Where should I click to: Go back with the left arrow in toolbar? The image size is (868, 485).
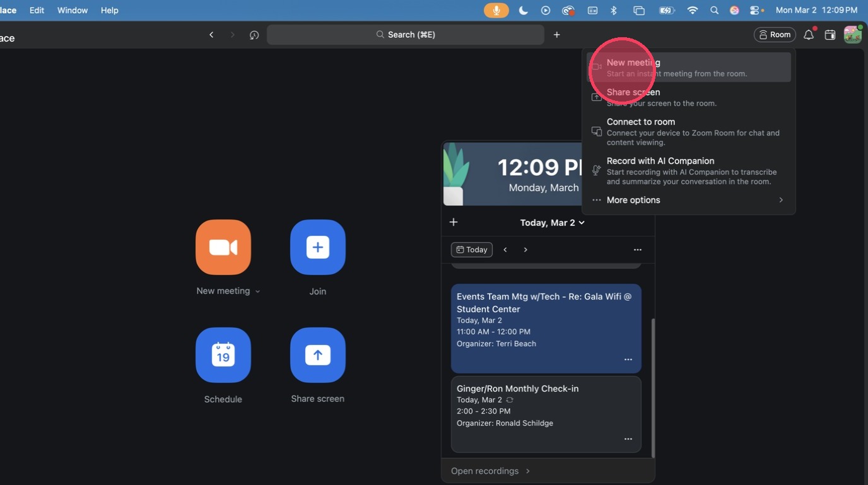(211, 35)
